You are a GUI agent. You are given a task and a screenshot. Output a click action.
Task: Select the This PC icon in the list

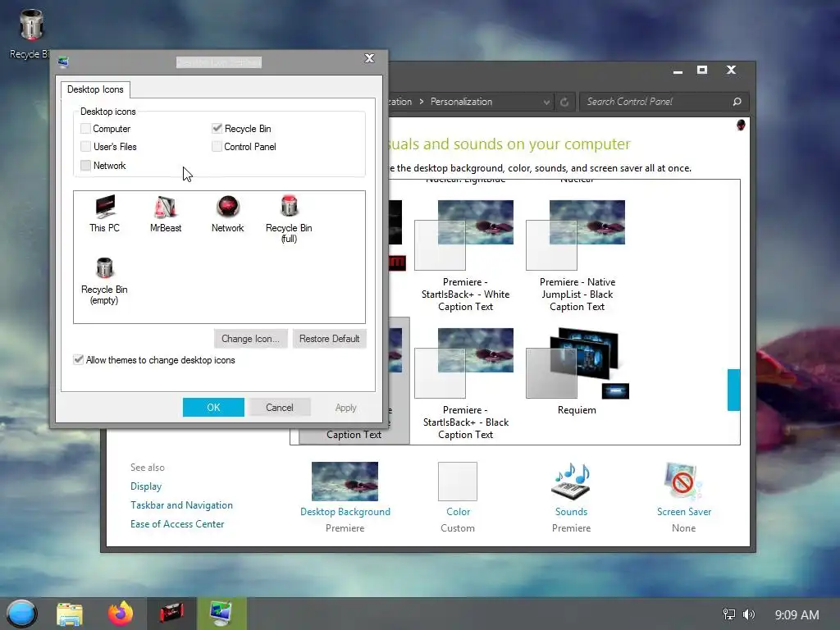pyautogui.click(x=105, y=214)
